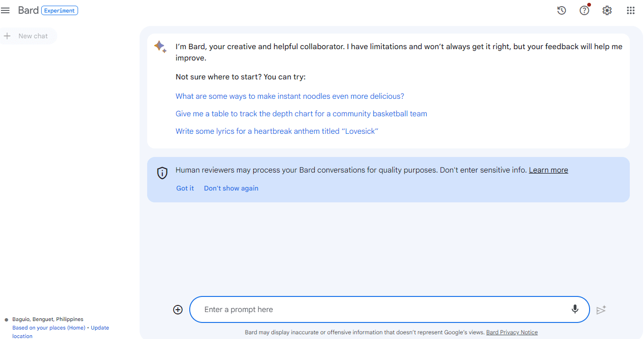Open the help question mark icon
Viewport: 644px width, 339px height.
click(x=584, y=10)
